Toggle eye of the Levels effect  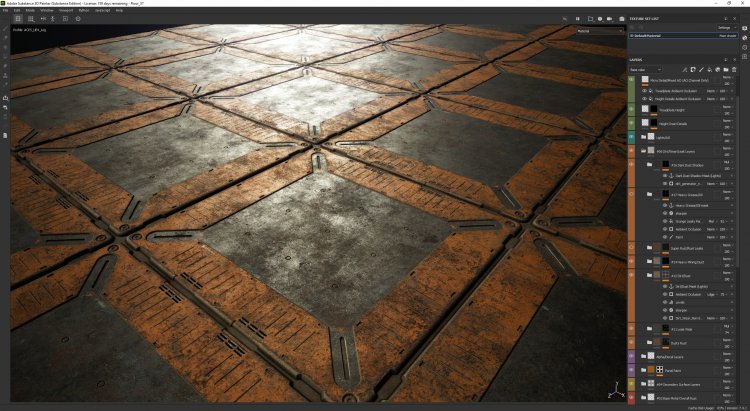point(665,302)
